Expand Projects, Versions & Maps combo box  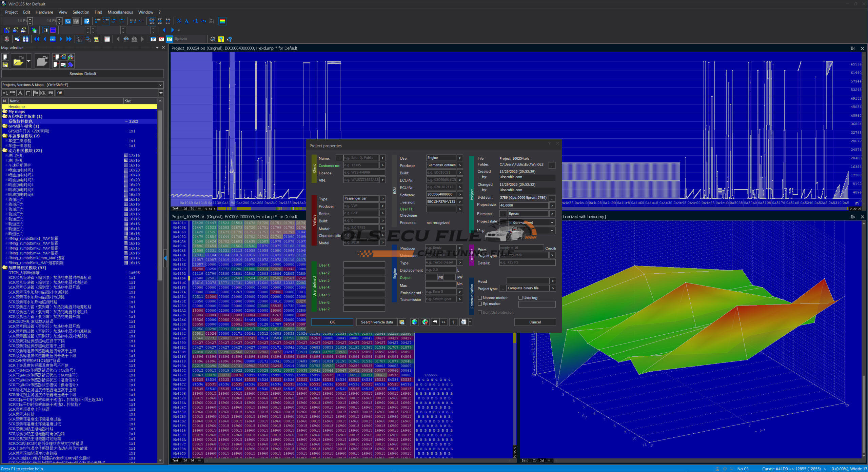pos(160,85)
